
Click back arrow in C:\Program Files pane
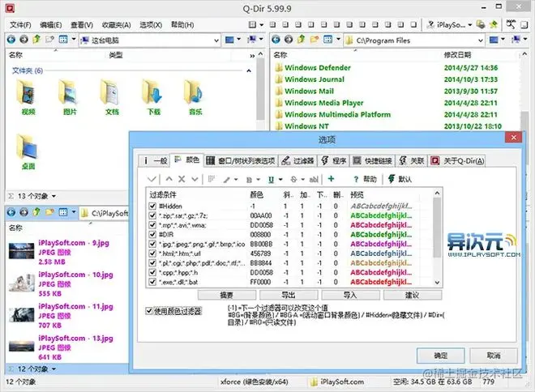coord(276,40)
